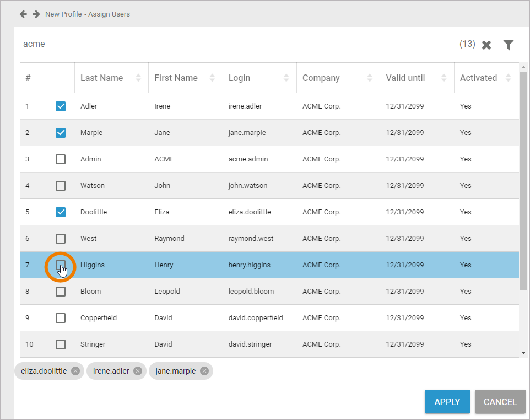Sort by Login column arrows
Screen dimensions: 530x420
286,78
